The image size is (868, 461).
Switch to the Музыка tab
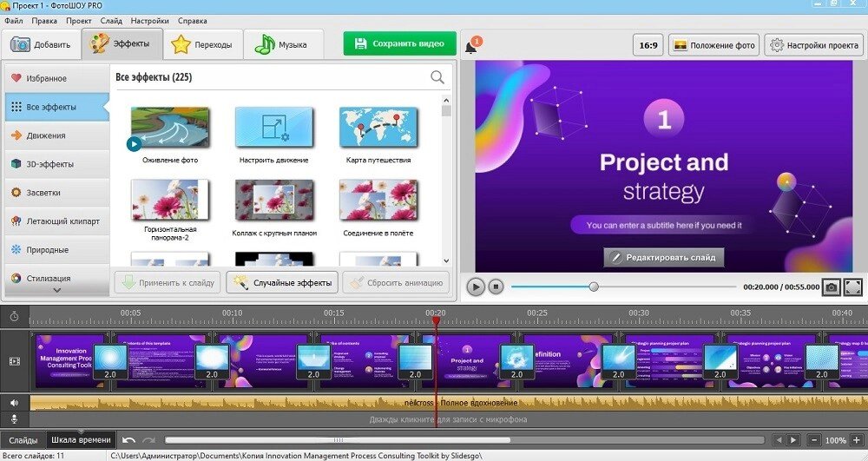[x=282, y=44]
